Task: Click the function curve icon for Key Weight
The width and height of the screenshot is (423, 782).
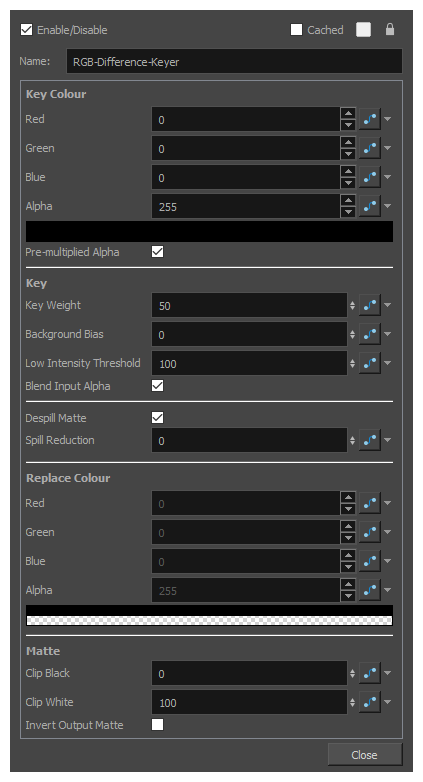Action: 370,305
